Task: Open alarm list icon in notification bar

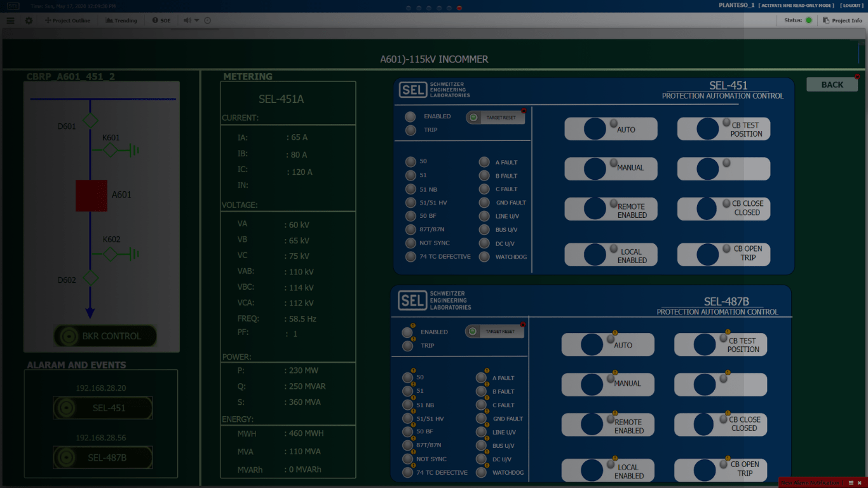Action: click(851, 483)
